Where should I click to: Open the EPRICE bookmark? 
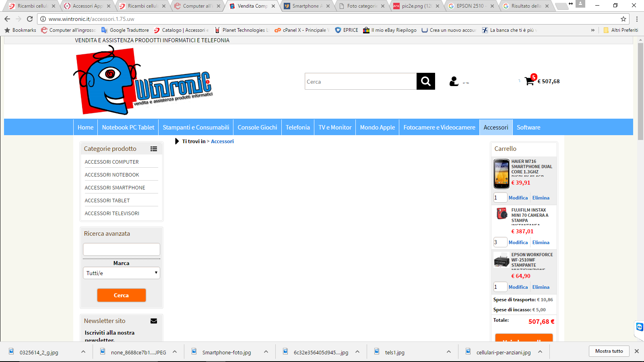[x=347, y=30]
